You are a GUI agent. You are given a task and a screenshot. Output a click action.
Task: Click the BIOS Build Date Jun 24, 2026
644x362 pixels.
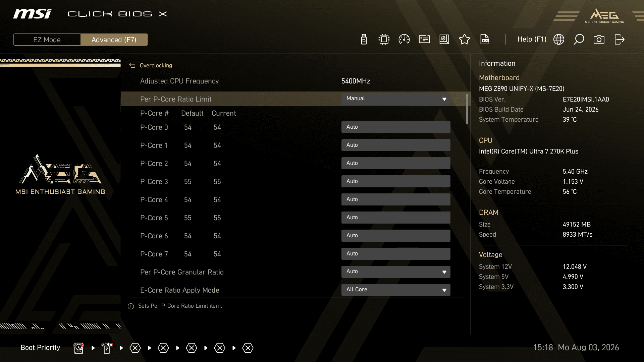[580, 110]
